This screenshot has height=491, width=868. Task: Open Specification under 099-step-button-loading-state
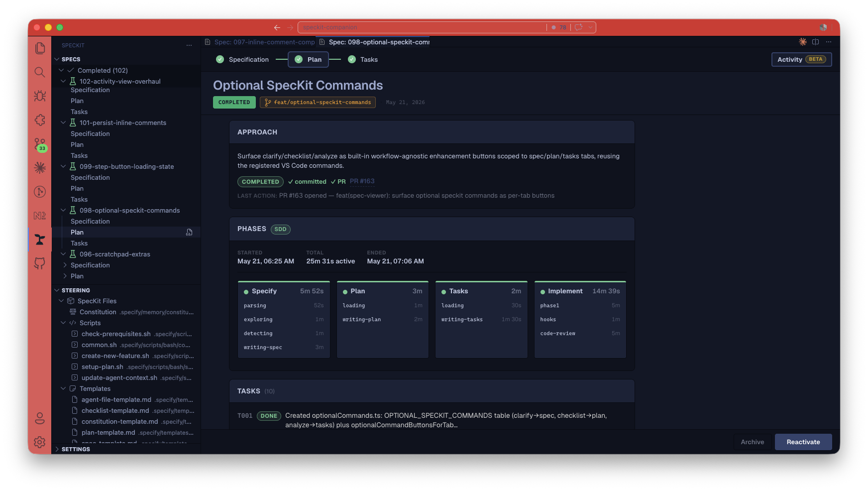point(90,178)
